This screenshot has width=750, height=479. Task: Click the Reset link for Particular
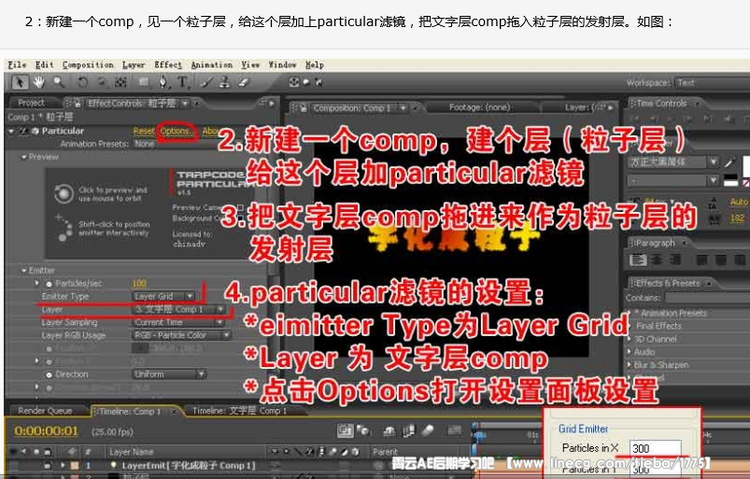[x=143, y=131]
